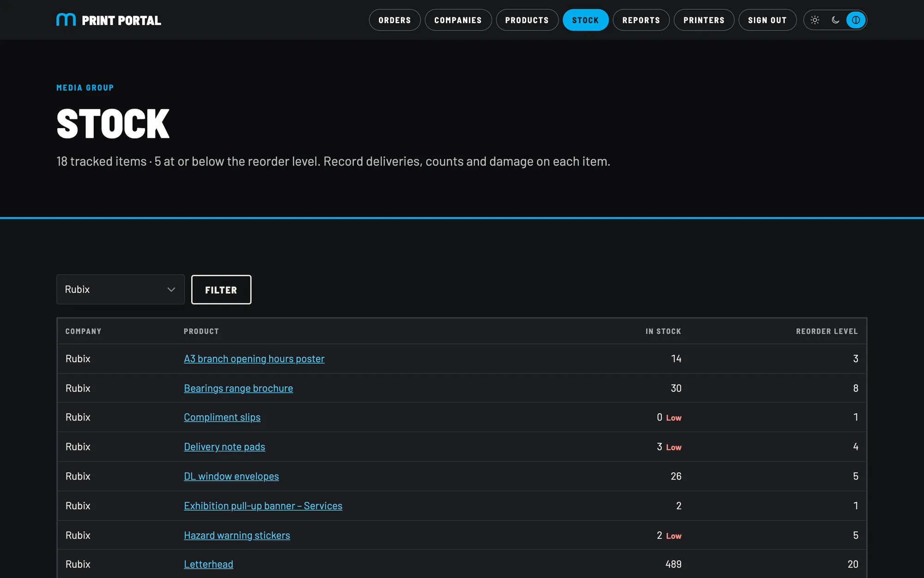The width and height of the screenshot is (924, 578).
Task: Click stock count 14 for A3 poster
Action: coord(676,359)
